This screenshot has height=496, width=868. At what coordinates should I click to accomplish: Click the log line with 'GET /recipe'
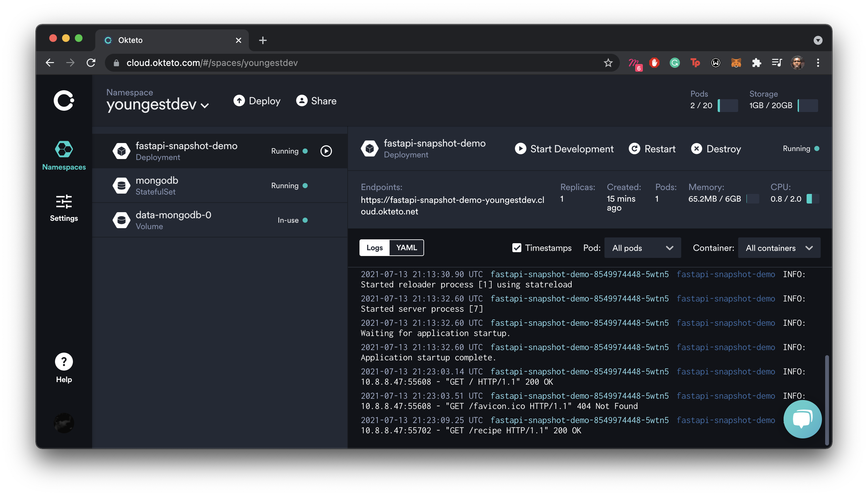tap(471, 430)
